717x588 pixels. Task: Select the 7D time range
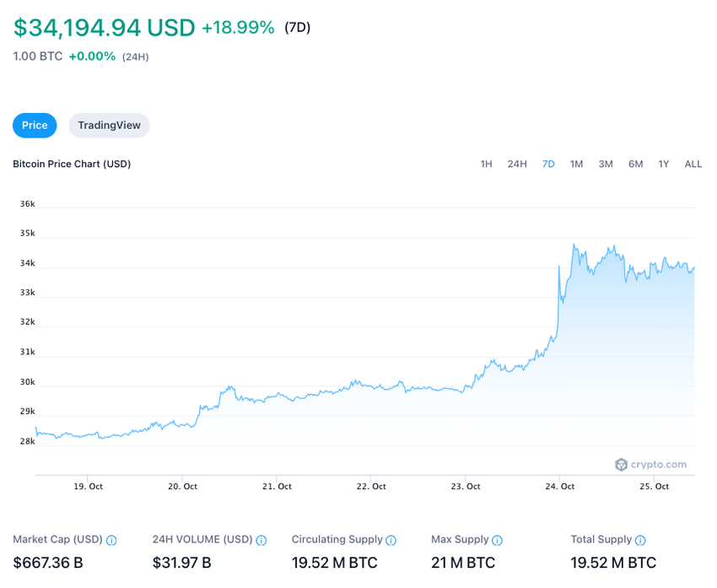pyautogui.click(x=548, y=164)
